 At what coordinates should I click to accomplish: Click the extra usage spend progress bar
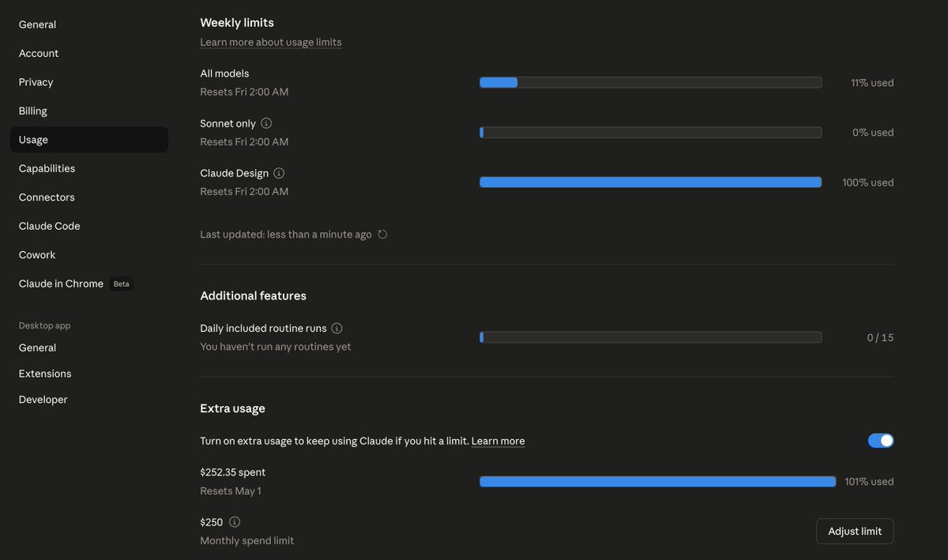(657, 482)
